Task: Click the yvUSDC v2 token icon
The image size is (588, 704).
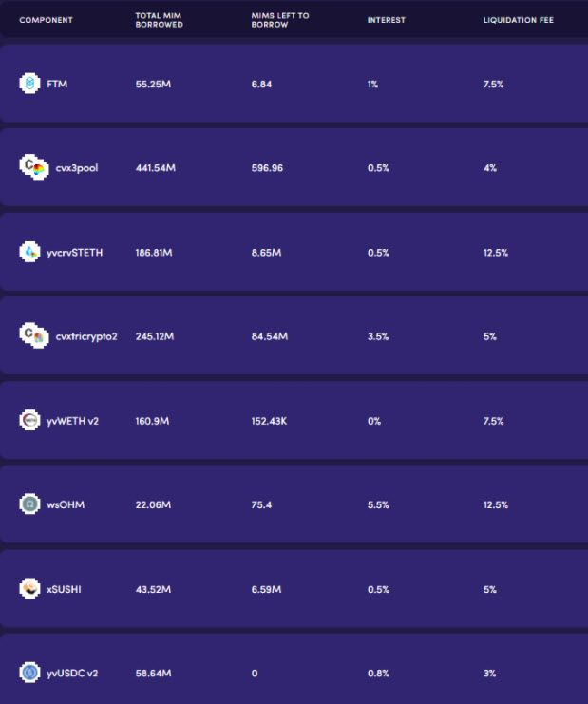Action: (29, 673)
